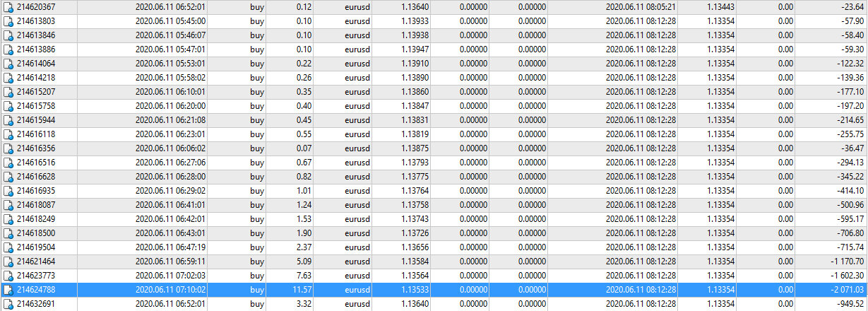Click order icon for ticket 214613886
Image resolution: width=868 pixels, height=311 pixels.
(x=8, y=49)
